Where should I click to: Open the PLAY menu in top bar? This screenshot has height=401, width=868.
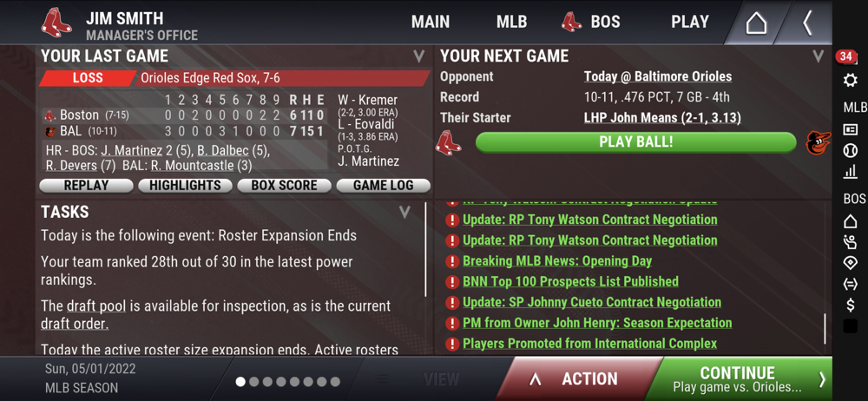pyautogui.click(x=690, y=23)
